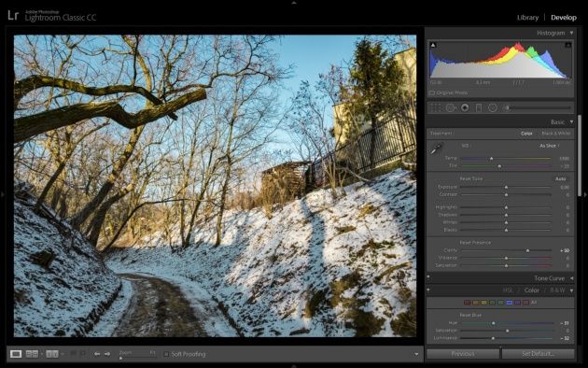Screen dimensions: 588x368
Task: Choose Color treatment
Action: (x=526, y=134)
